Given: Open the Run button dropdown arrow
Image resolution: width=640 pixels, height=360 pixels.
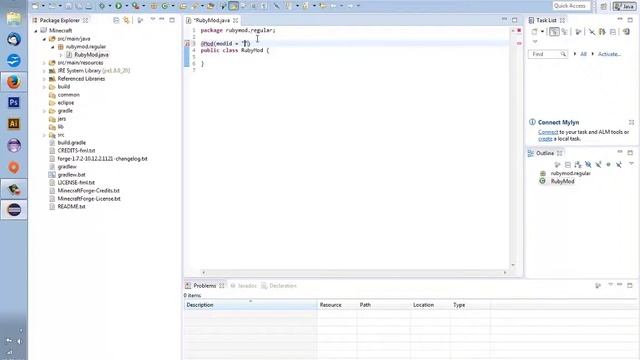Looking at the screenshot, I should 127,6.
